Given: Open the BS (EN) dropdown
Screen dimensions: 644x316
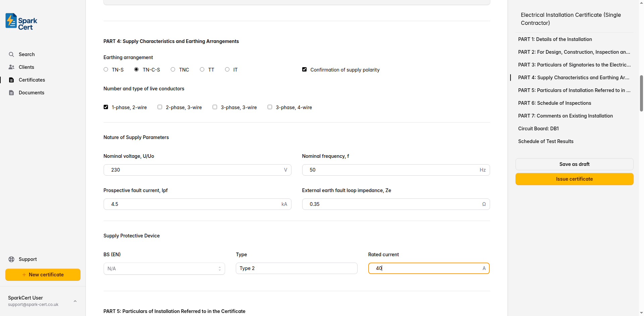Looking at the screenshot, I should [164, 269].
